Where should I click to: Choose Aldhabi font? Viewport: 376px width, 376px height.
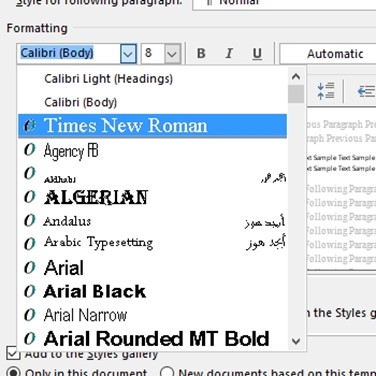152,174
